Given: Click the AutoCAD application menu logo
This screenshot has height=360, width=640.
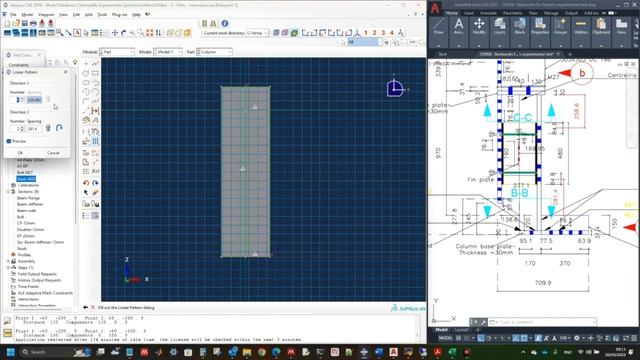Looking at the screenshot, I should tap(435, 8).
